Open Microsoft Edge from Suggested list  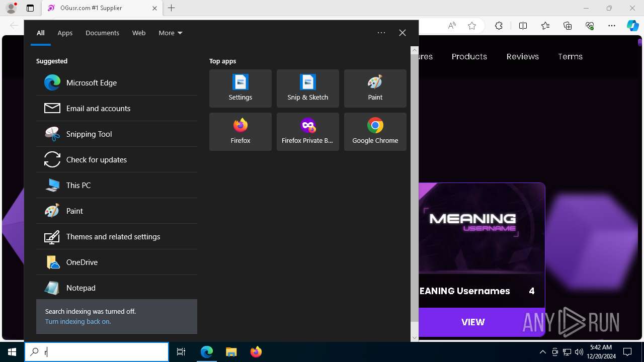[x=117, y=82]
